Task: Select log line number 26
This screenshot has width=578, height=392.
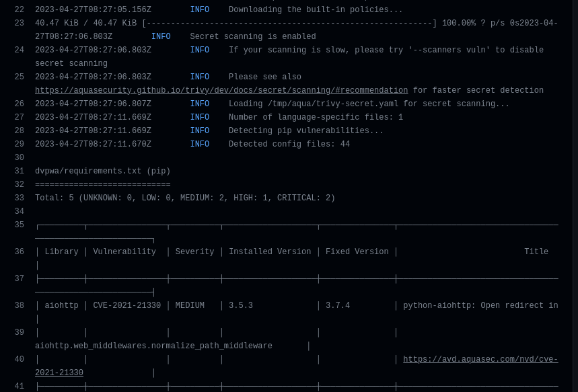Action: [x=19, y=104]
